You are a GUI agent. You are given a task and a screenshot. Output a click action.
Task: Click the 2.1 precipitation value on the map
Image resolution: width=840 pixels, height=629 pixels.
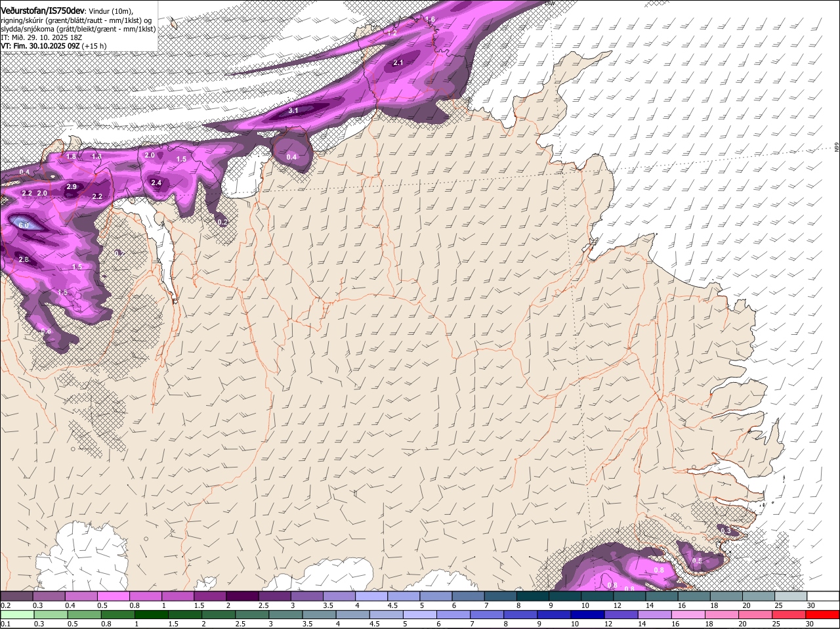point(398,63)
